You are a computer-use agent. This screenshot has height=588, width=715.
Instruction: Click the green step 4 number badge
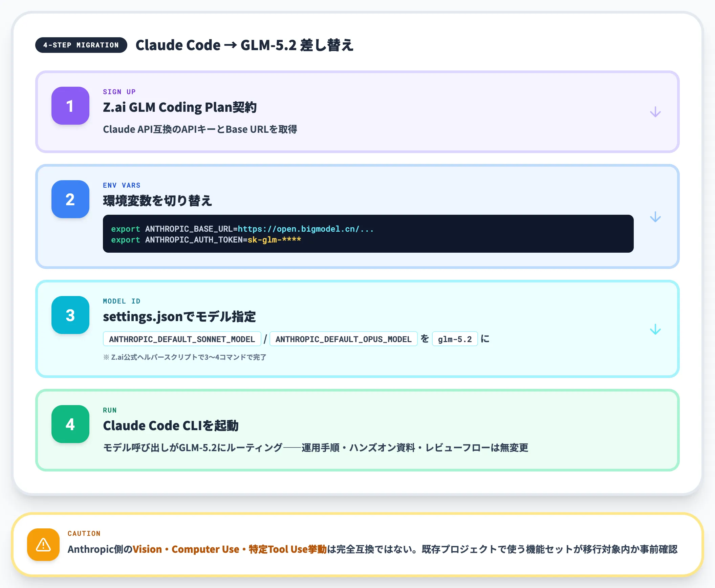pos(70,424)
